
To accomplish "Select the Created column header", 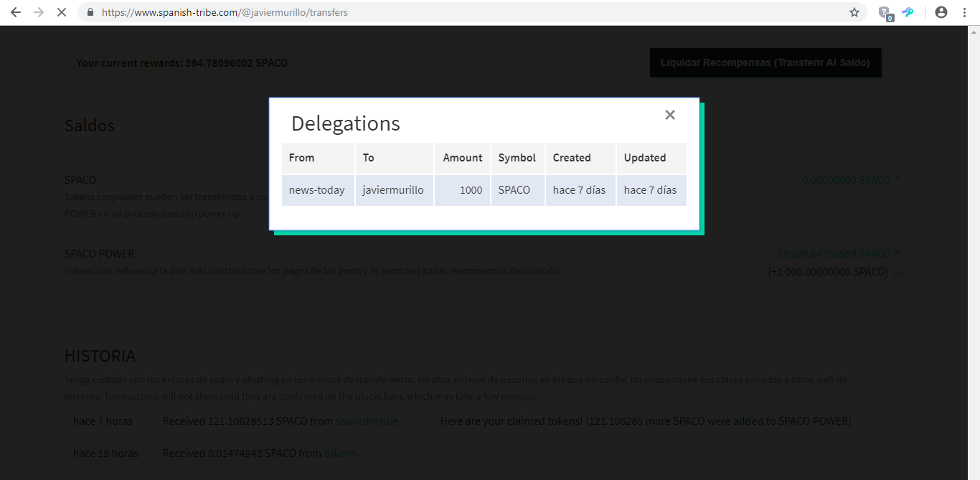I will pyautogui.click(x=580, y=158).
